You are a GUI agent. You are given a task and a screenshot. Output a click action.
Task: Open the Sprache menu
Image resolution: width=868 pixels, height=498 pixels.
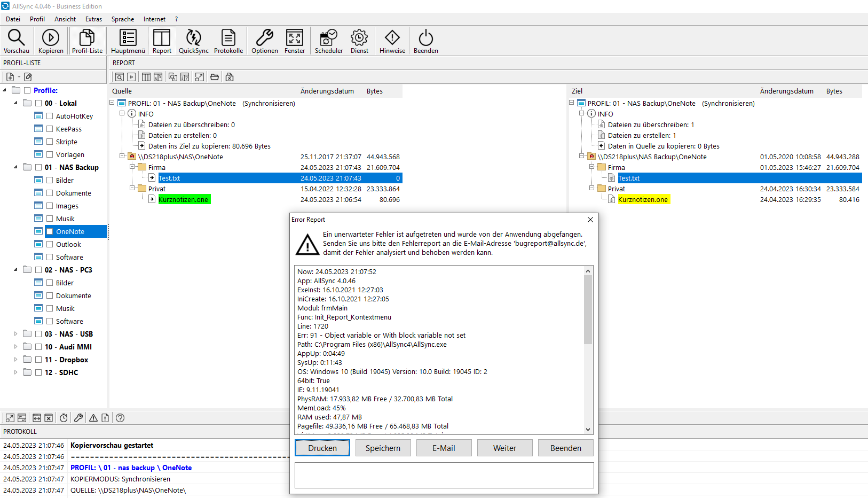click(x=123, y=19)
